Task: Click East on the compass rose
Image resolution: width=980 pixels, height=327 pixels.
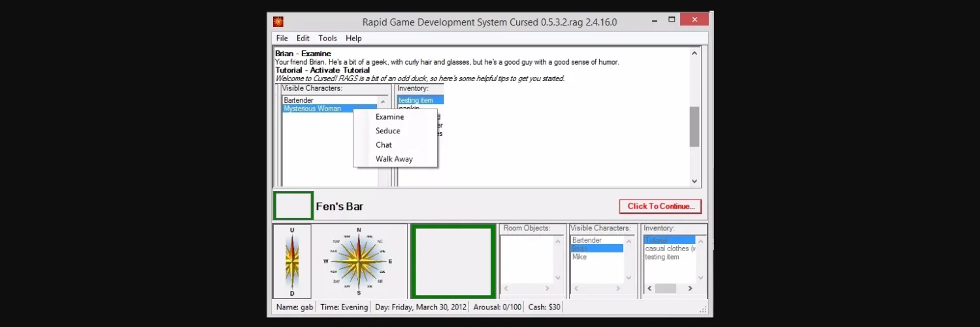Action: [x=390, y=262]
